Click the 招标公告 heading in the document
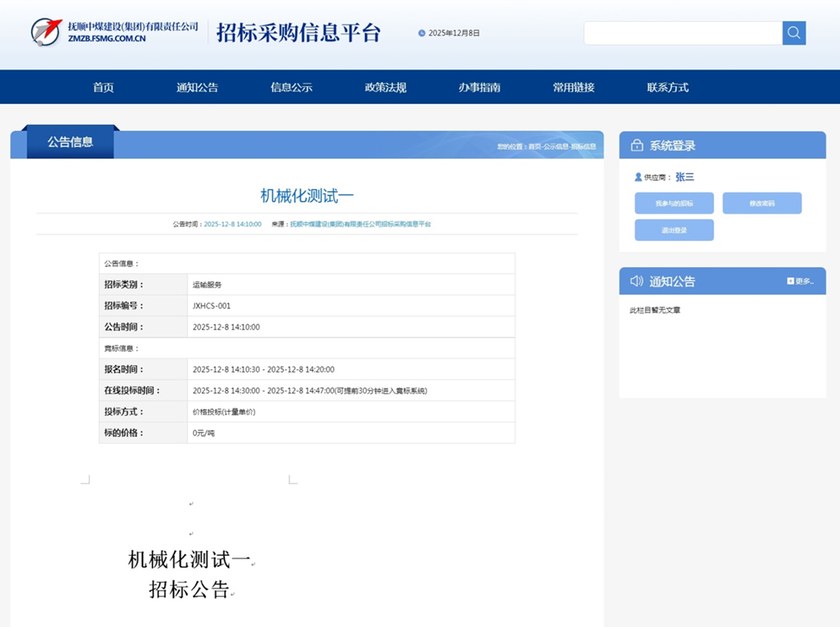 [189, 589]
